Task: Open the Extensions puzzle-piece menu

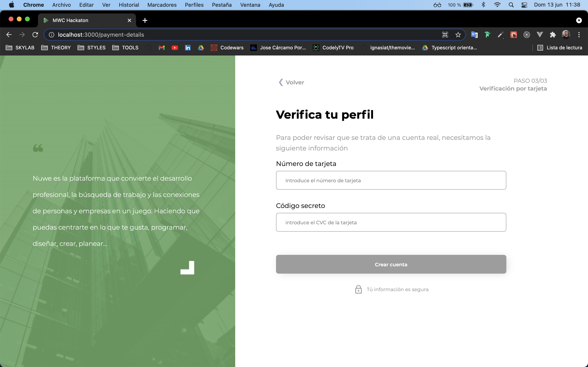Action: click(x=553, y=35)
